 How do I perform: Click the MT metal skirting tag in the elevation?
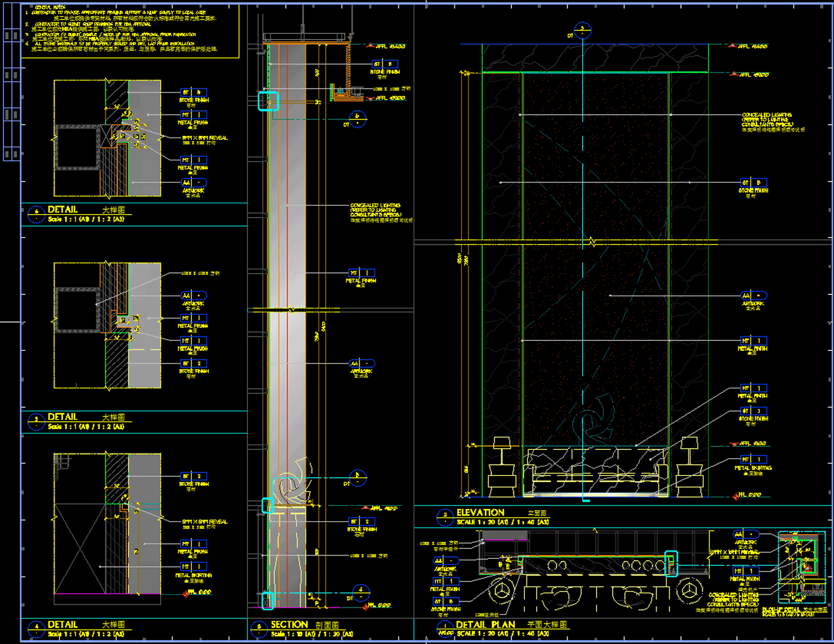click(753, 459)
